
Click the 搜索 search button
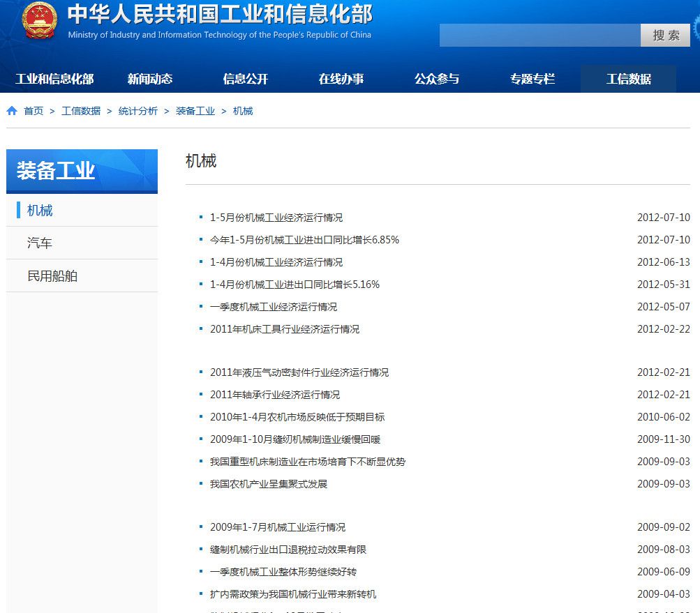(665, 36)
